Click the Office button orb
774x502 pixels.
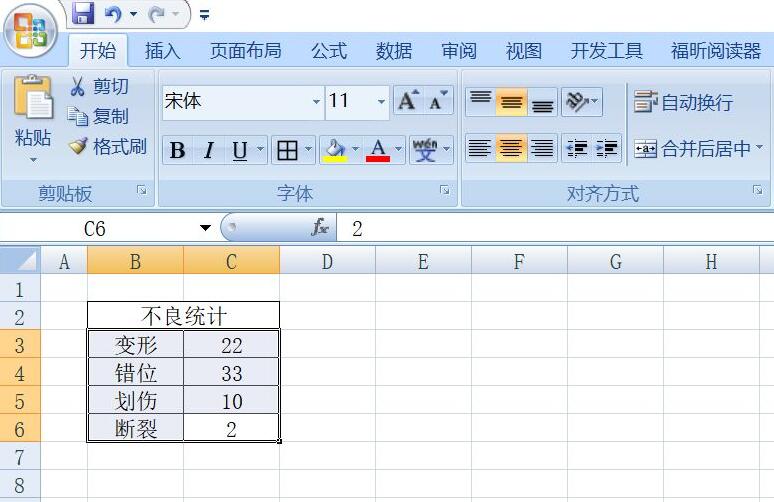pyautogui.click(x=31, y=32)
